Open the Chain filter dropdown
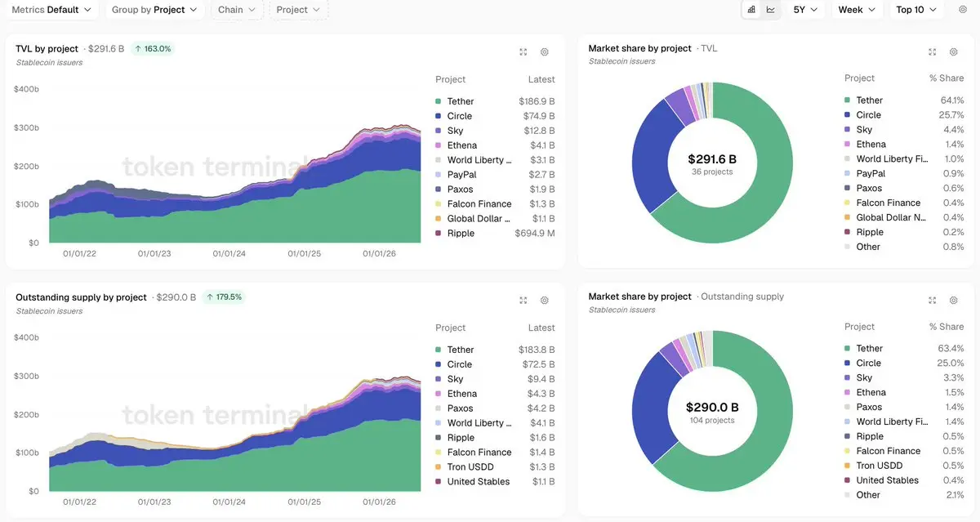 point(237,10)
